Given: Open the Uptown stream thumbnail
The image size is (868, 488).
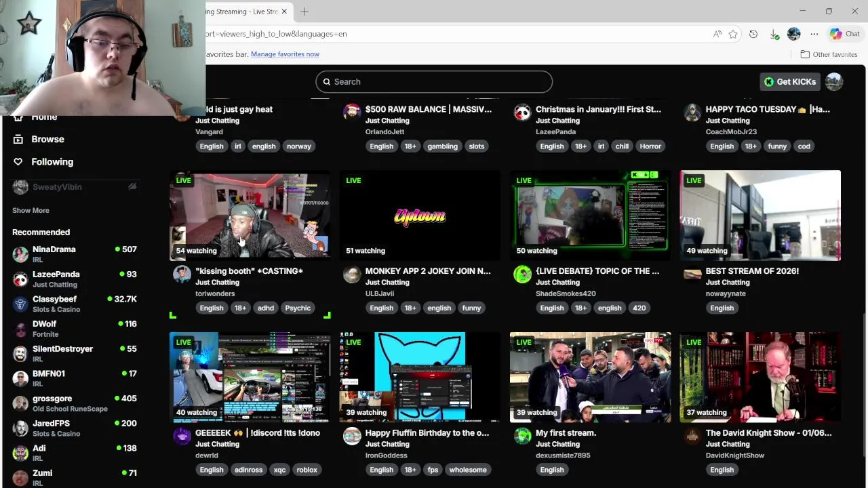Looking at the screenshot, I should [x=420, y=216].
